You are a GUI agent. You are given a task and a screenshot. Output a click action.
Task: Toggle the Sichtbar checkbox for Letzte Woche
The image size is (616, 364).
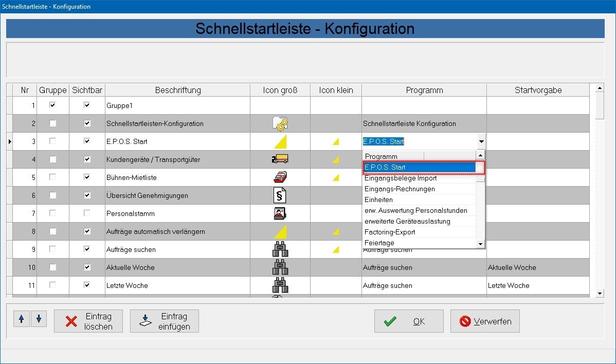point(87,285)
